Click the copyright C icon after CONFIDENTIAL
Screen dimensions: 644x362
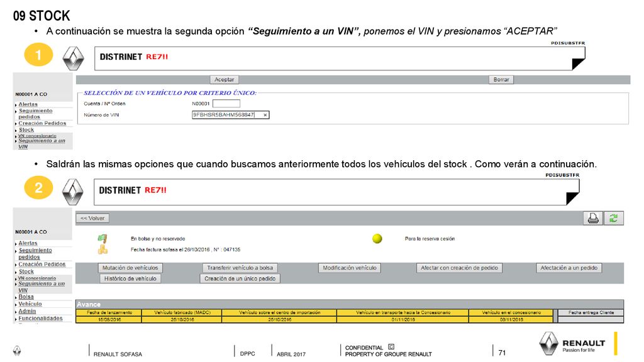(x=391, y=347)
